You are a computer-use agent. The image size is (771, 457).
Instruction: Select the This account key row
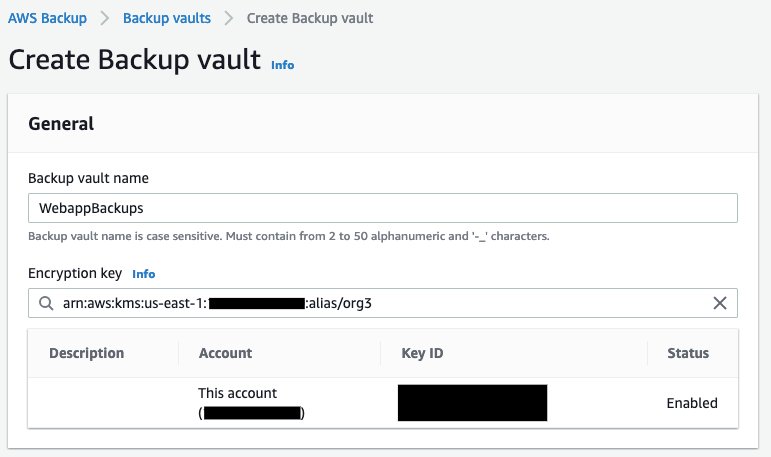(x=383, y=403)
